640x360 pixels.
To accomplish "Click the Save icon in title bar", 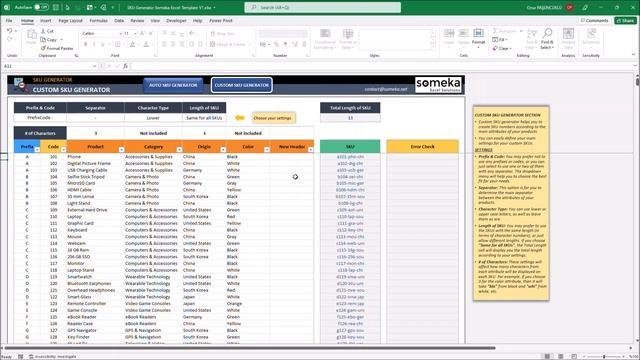I will click(x=56, y=7).
